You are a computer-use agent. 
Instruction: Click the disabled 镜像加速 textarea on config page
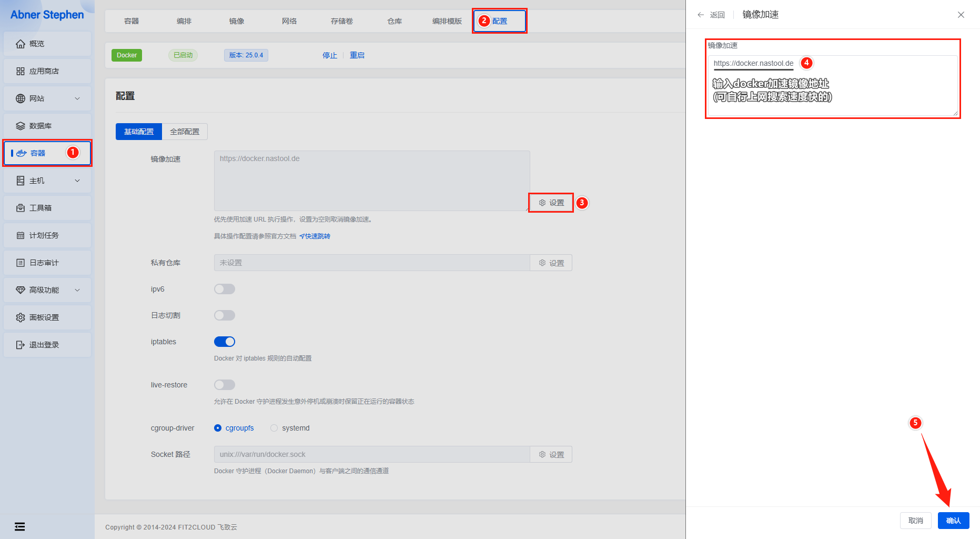point(372,181)
